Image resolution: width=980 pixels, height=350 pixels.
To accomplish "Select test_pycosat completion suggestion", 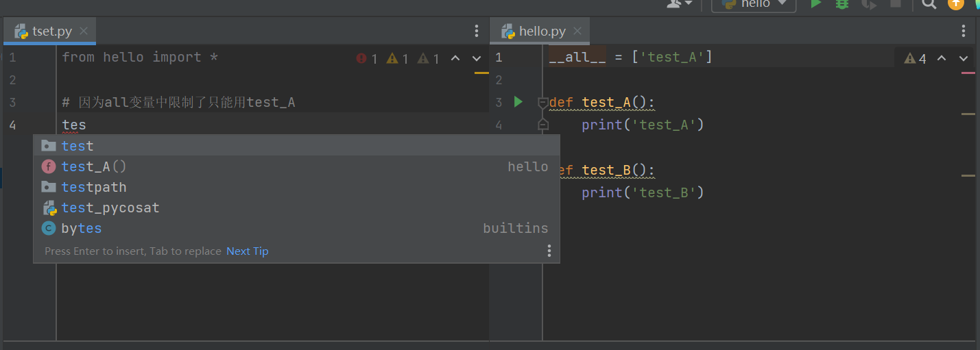I will 110,208.
